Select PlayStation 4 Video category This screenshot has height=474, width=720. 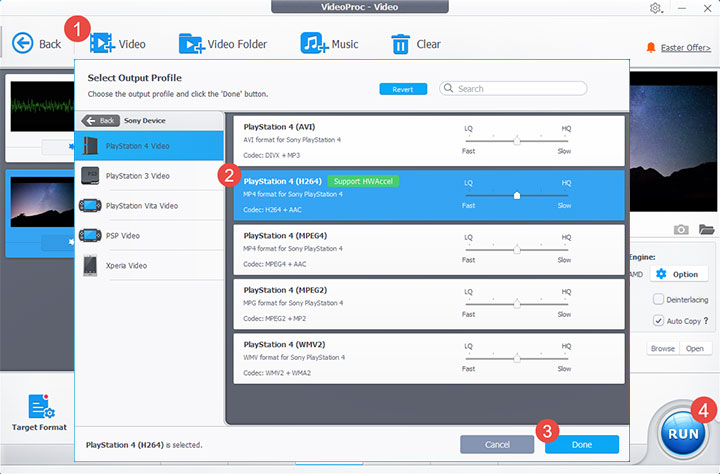149,146
